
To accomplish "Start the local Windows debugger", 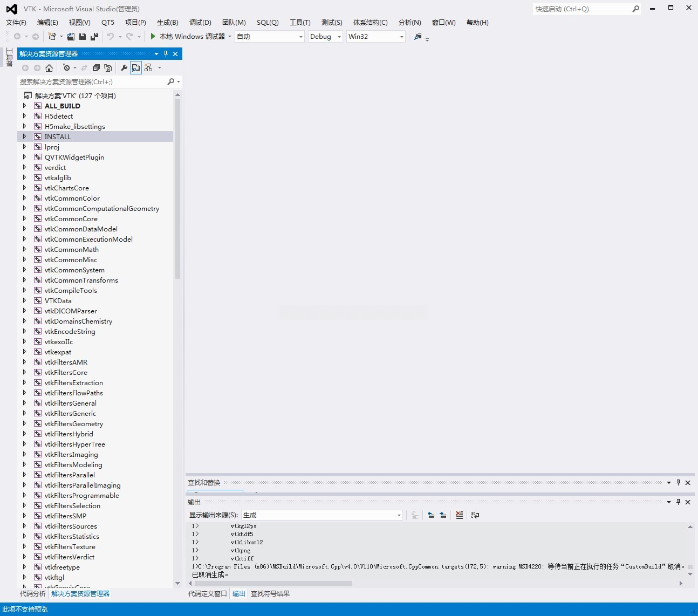I will click(x=153, y=36).
